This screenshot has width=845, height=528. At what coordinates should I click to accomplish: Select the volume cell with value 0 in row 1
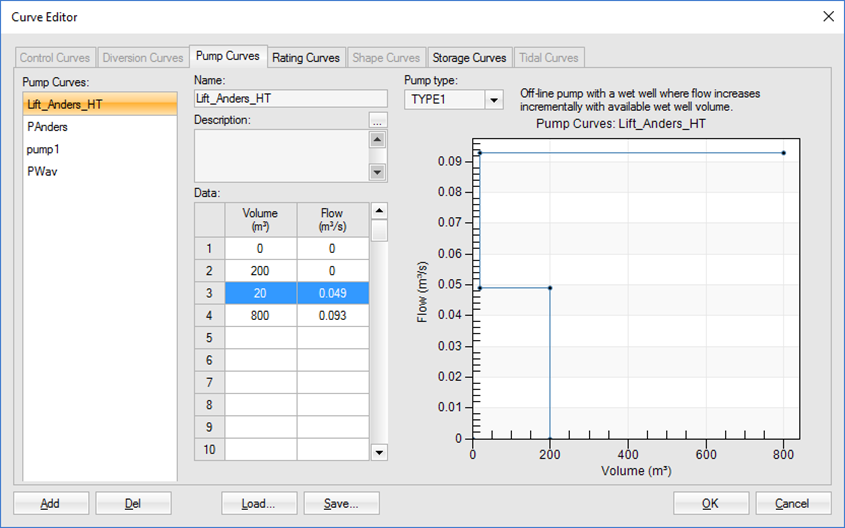click(261, 248)
